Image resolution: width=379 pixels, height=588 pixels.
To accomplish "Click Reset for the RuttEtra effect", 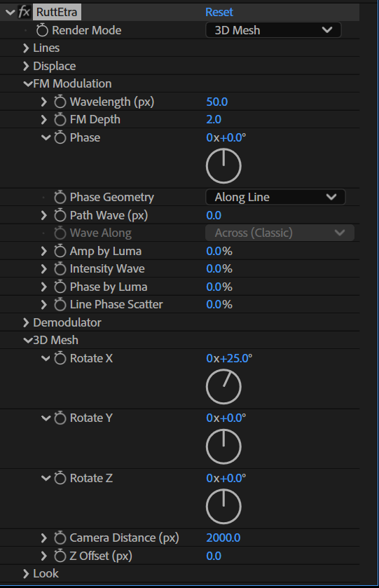I will (x=219, y=12).
